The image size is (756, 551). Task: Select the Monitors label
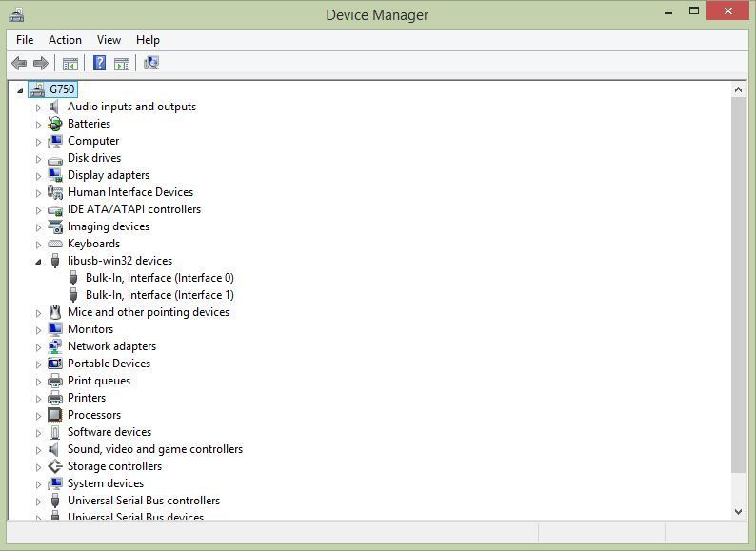point(90,329)
